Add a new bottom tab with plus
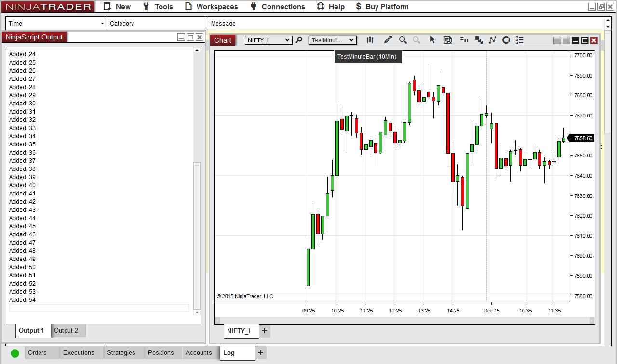This screenshot has height=364, width=617. click(x=261, y=353)
